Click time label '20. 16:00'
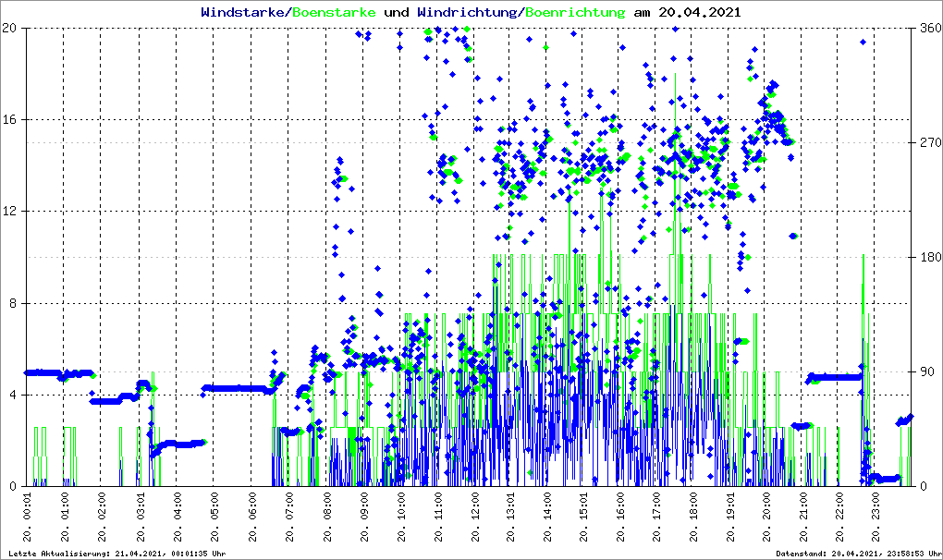943x560 pixels. [619, 517]
